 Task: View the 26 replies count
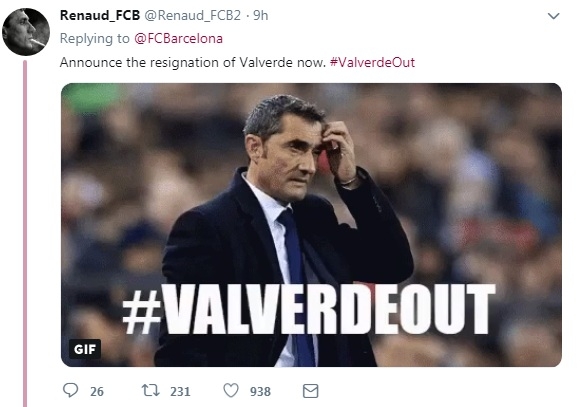tap(97, 391)
